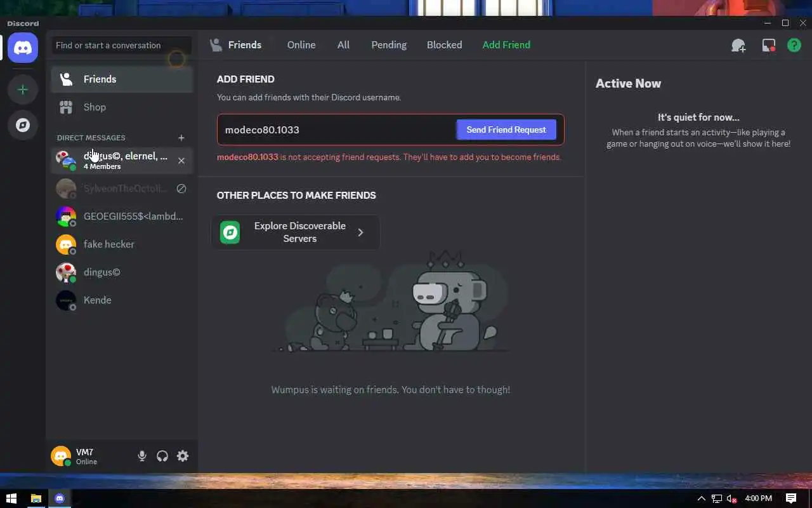
Task: Deafen with the headphones icon
Action: coord(162,456)
